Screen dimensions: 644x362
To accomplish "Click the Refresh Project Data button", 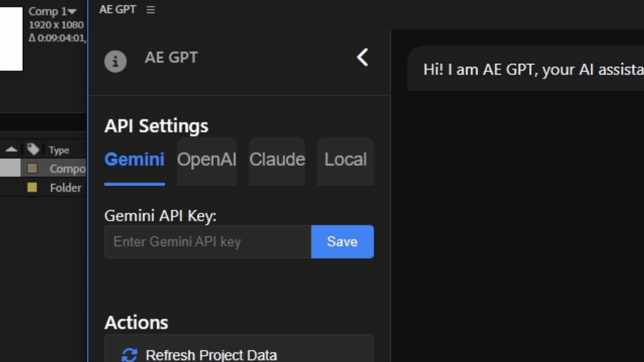I will [x=239, y=349].
